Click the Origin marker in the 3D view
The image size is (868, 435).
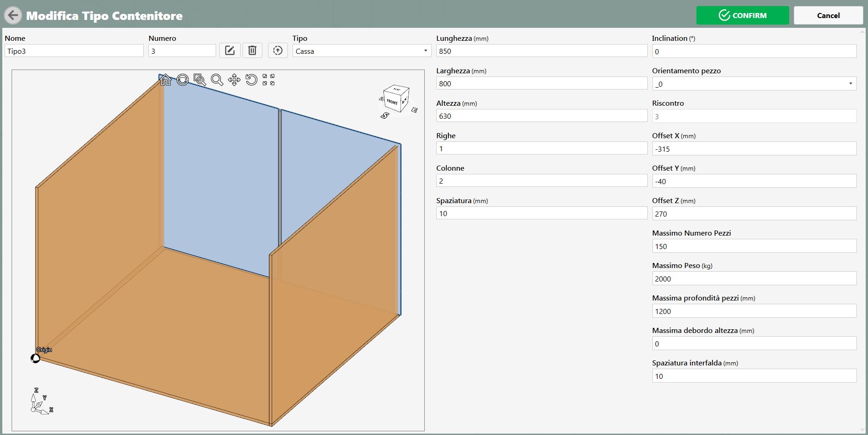click(36, 358)
